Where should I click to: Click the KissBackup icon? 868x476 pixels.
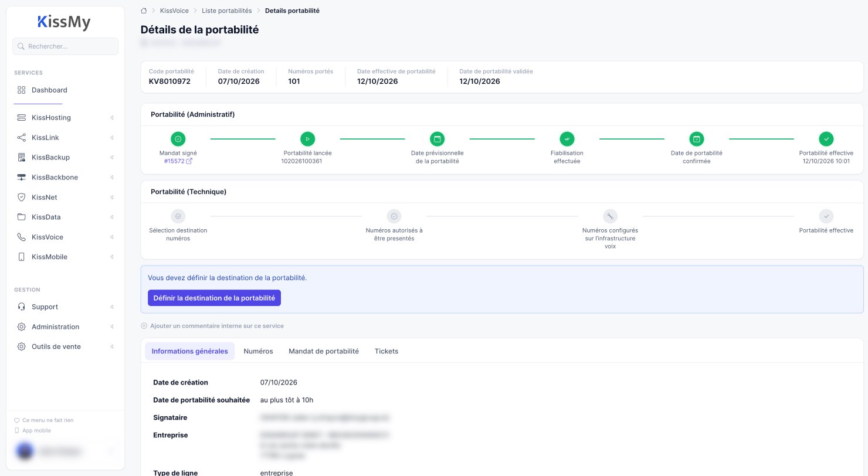tap(21, 158)
